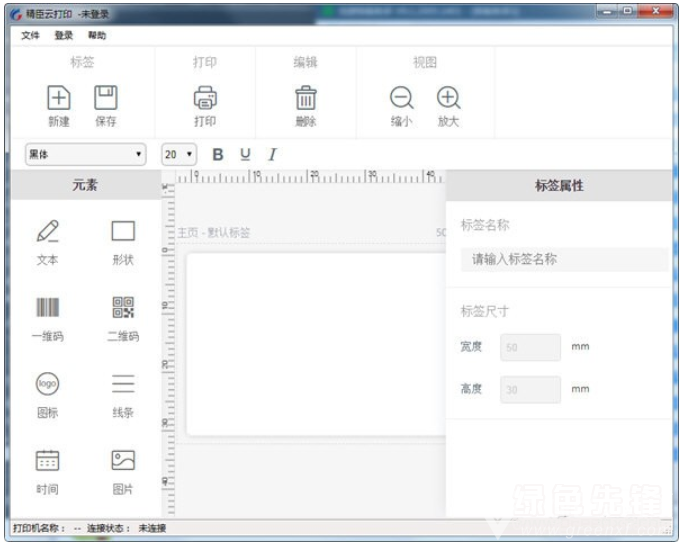
Task: Click the 标签属性 panel header
Action: pyautogui.click(x=559, y=186)
